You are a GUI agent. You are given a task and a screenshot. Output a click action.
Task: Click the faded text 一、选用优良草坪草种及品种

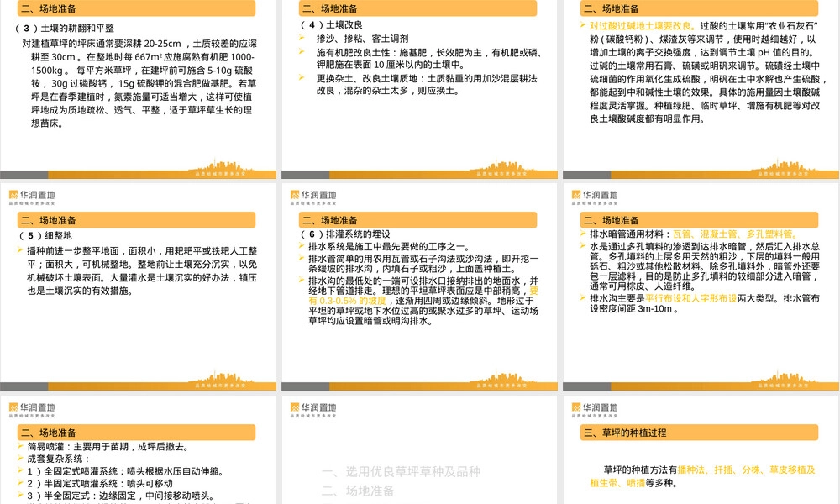(401, 472)
